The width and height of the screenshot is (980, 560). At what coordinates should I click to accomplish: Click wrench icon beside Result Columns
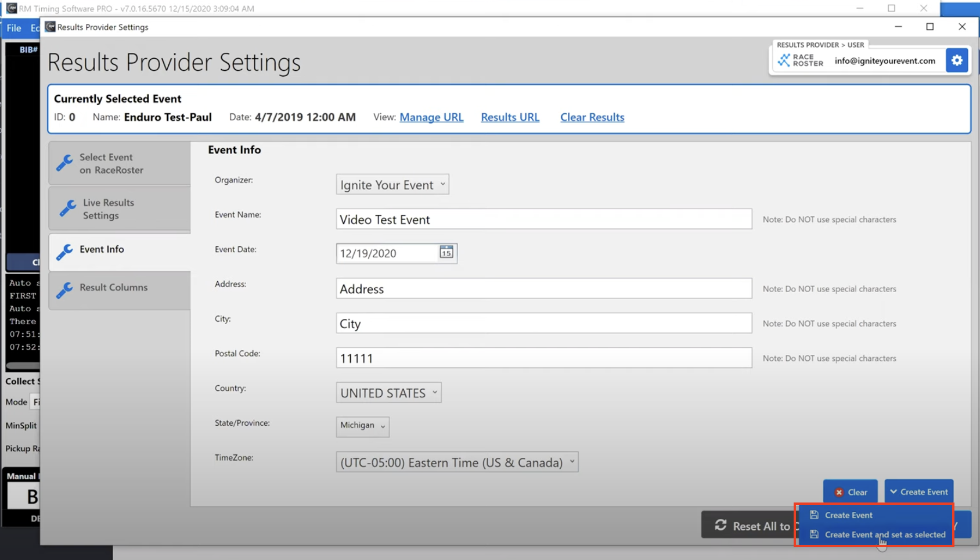click(x=64, y=289)
